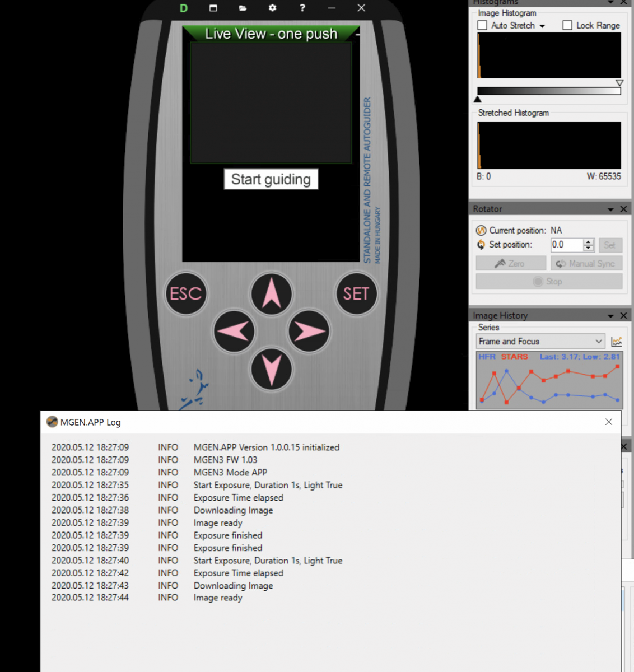Image resolution: width=634 pixels, height=672 pixels.
Task: Click the STARS legend label in graph
Action: (x=514, y=357)
